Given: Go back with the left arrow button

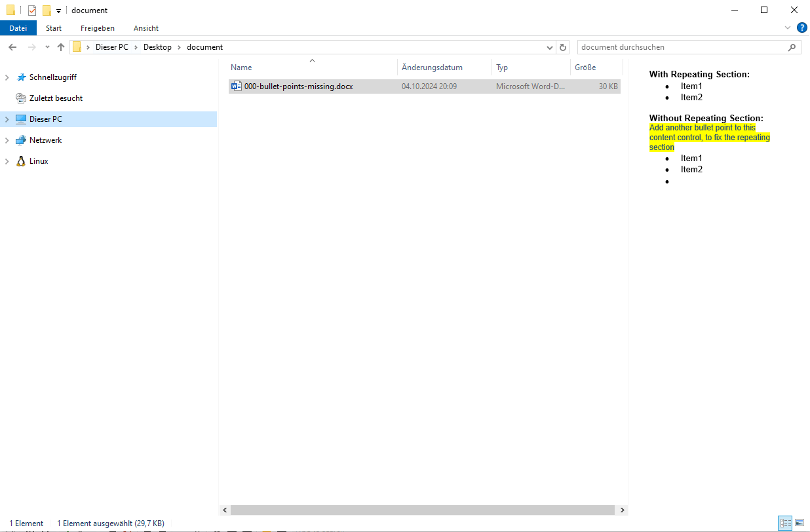Looking at the screenshot, I should tap(12, 47).
